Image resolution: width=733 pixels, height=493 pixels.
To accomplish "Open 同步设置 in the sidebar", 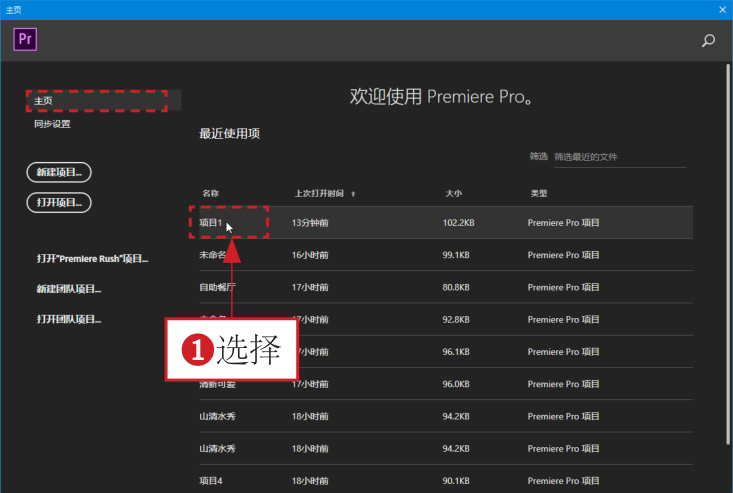I will pyautogui.click(x=52, y=124).
